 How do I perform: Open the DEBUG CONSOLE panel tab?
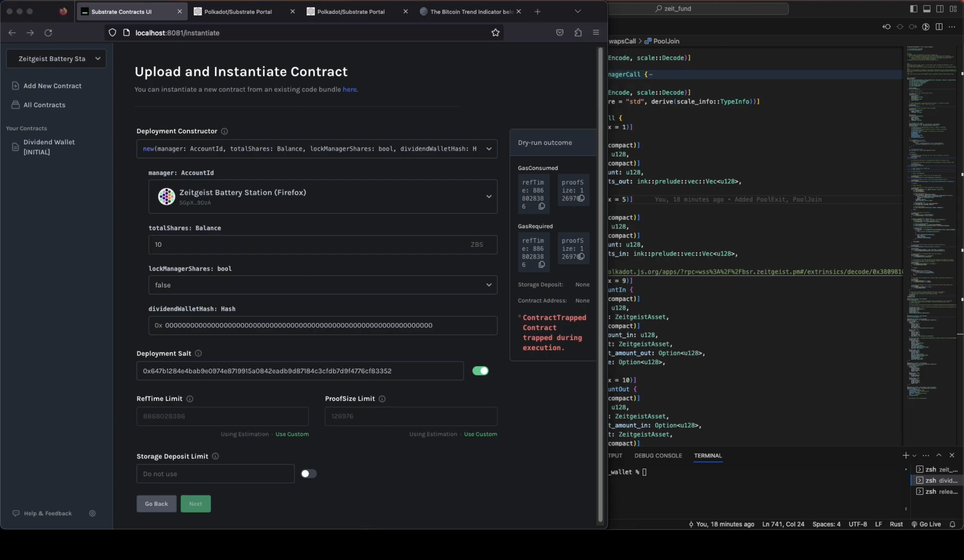coord(658,456)
